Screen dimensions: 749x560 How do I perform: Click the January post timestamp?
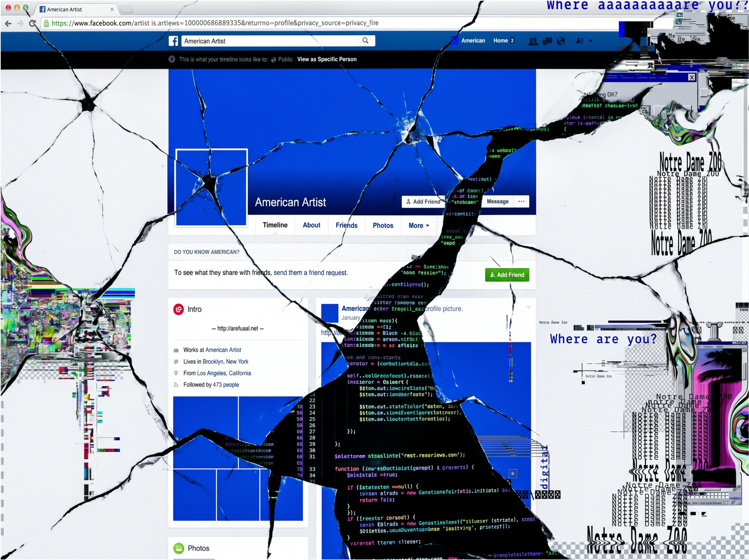pos(351,318)
